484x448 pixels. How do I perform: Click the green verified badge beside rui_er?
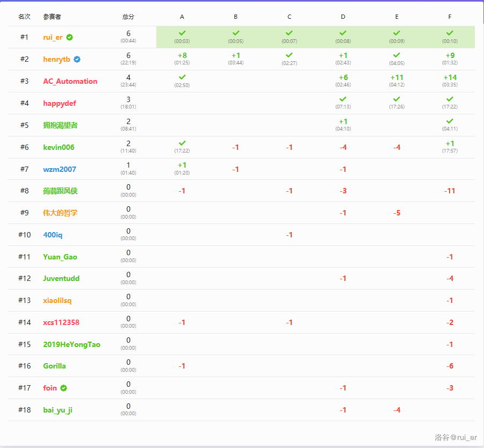(70, 38)
